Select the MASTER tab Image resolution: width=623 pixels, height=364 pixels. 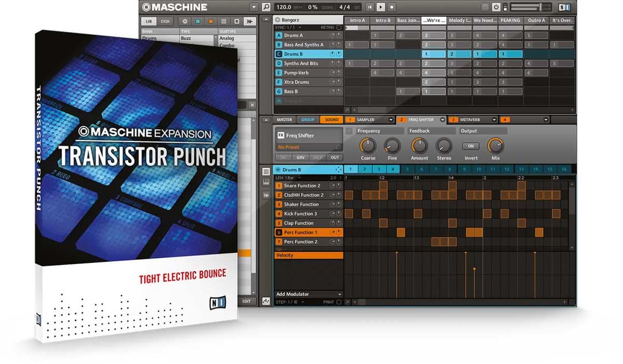(284, 120)
